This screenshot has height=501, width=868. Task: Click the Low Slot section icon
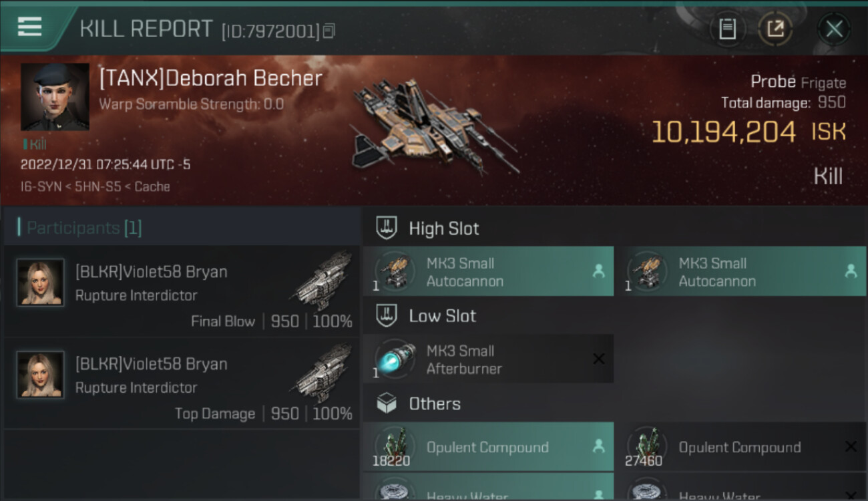tap(387, 316)
